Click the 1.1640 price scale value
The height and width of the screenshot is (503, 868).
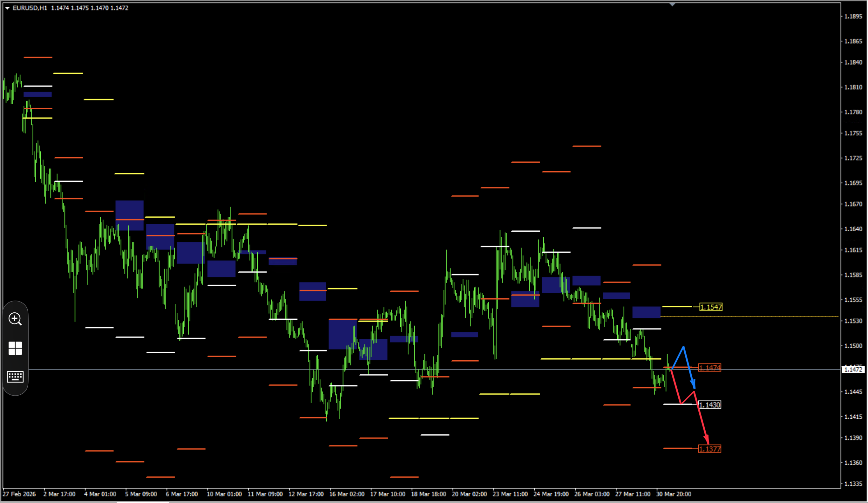tap(853, 229)
